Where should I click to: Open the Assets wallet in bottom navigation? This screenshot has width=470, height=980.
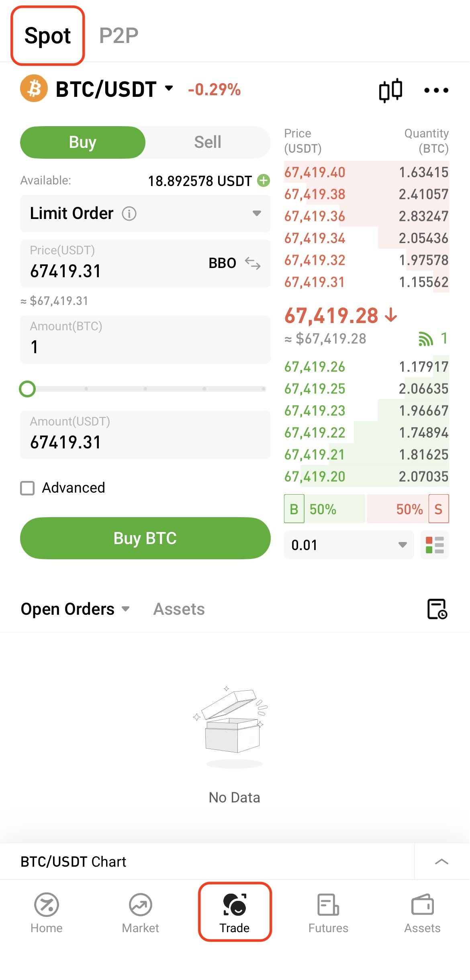422,912
